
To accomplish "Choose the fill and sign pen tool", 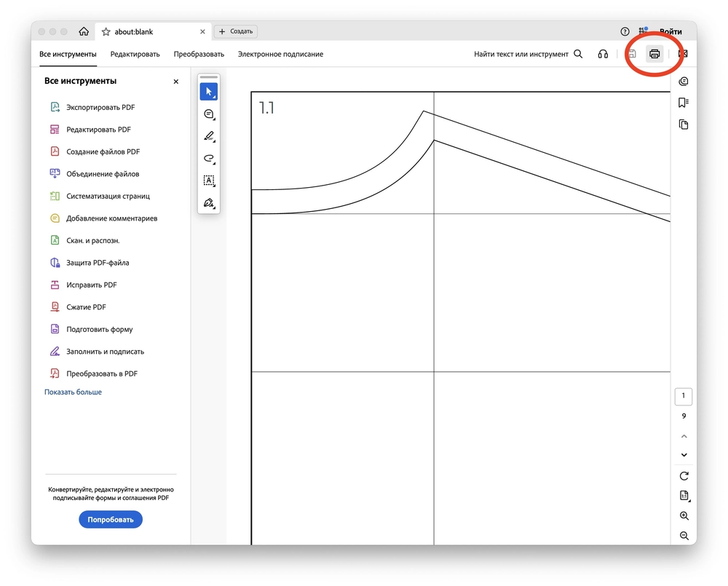I will tap(209, 203).
